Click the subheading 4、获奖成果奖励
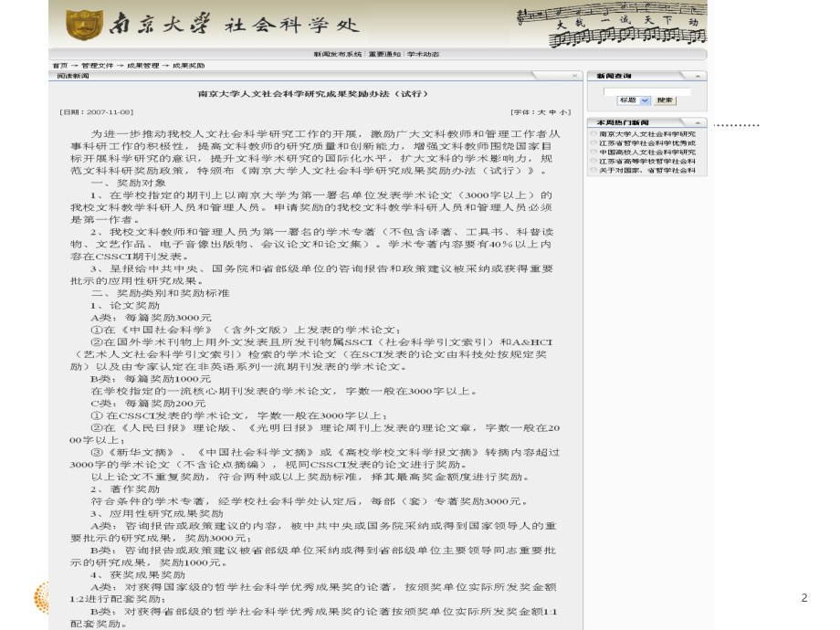Screen dimensions: 840x630 138,575
